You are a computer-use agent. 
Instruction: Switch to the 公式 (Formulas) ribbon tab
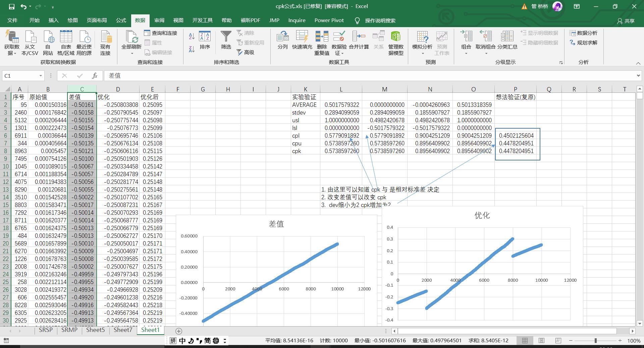point(121,20)
